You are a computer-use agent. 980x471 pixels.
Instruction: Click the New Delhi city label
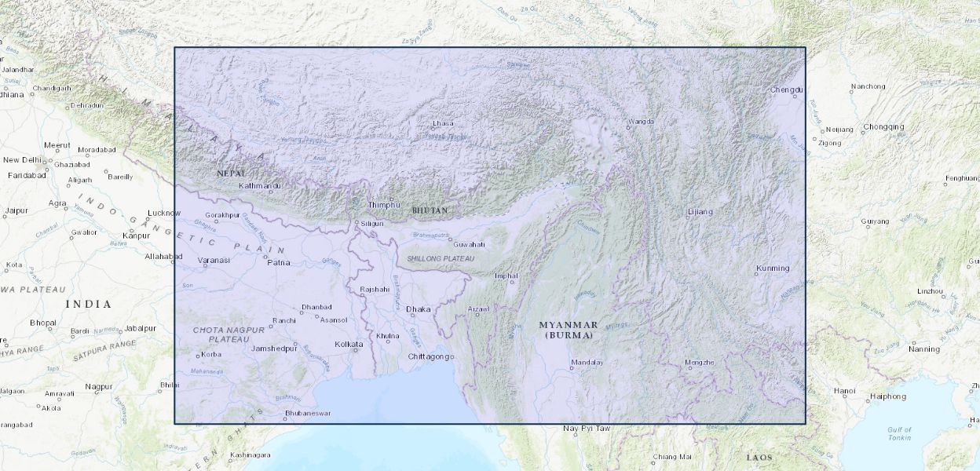(x=22, y=159)
